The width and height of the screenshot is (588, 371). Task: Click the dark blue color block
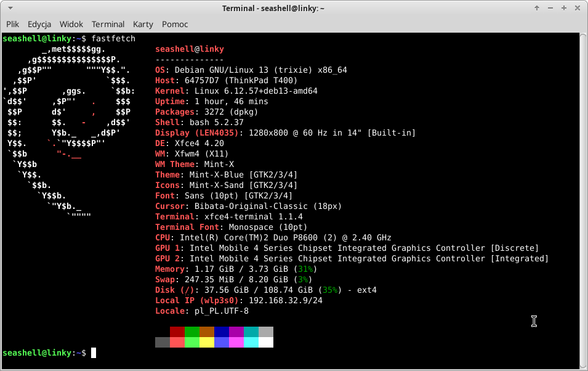[222, 332]
